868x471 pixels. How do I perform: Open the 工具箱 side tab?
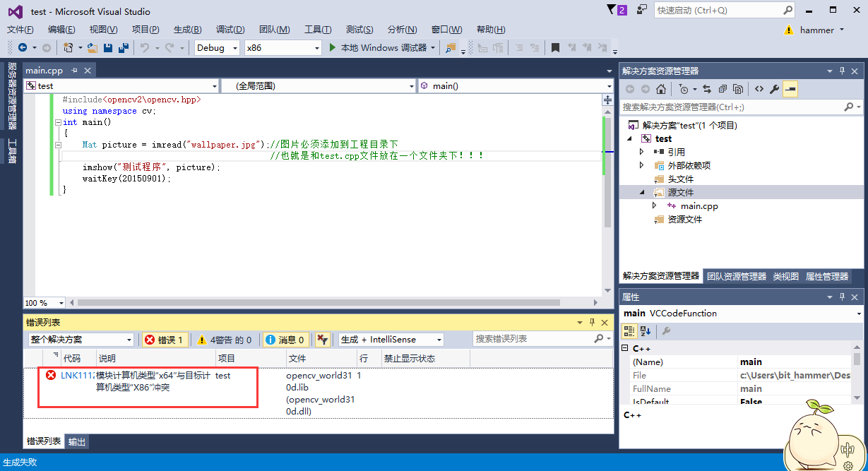pyautogui.click(x=11, y=152)
